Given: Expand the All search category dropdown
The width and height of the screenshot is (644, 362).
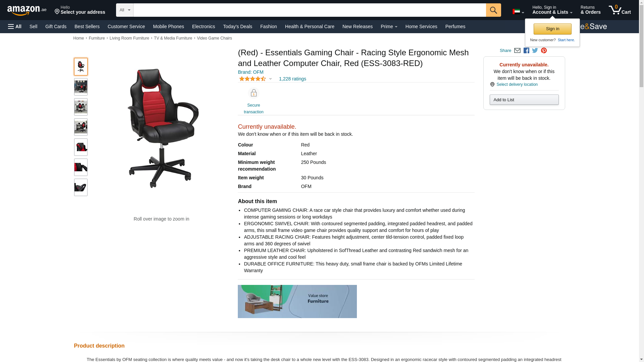Looking at the screenshot, I should point(124,10).
